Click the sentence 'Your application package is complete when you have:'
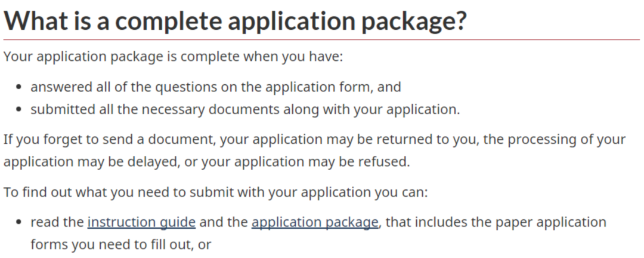 tap(173, 58)
